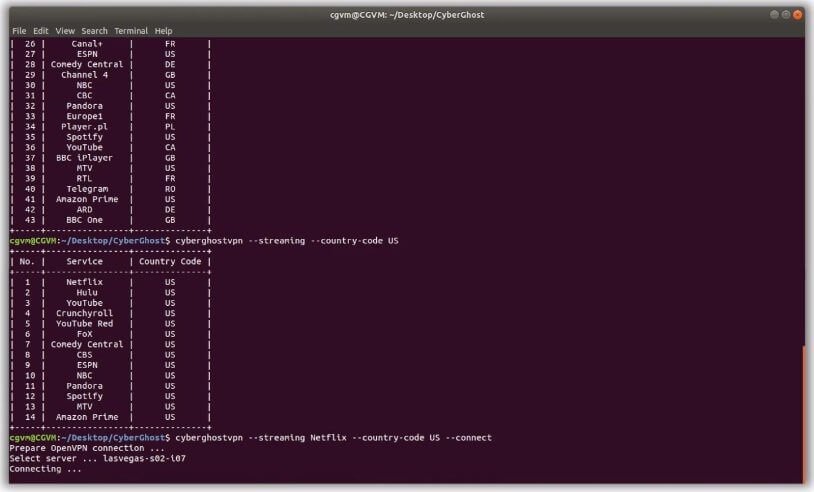
Task: Click the 'Player.pl' service entry
Action: tap(84, 127)
